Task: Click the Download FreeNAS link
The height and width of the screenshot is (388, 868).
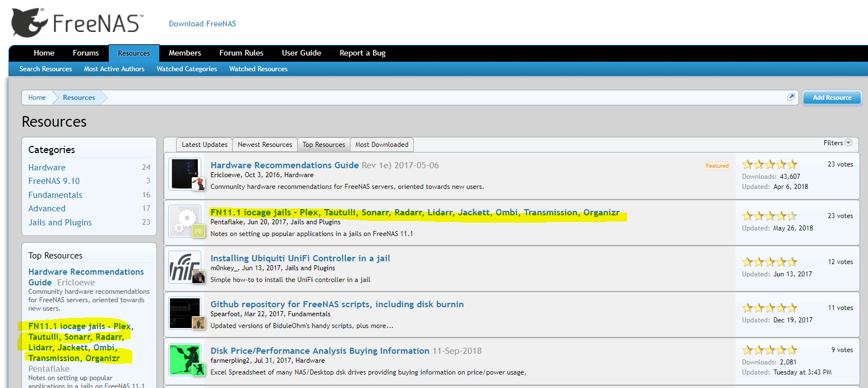Action: [x=202, y=24]
